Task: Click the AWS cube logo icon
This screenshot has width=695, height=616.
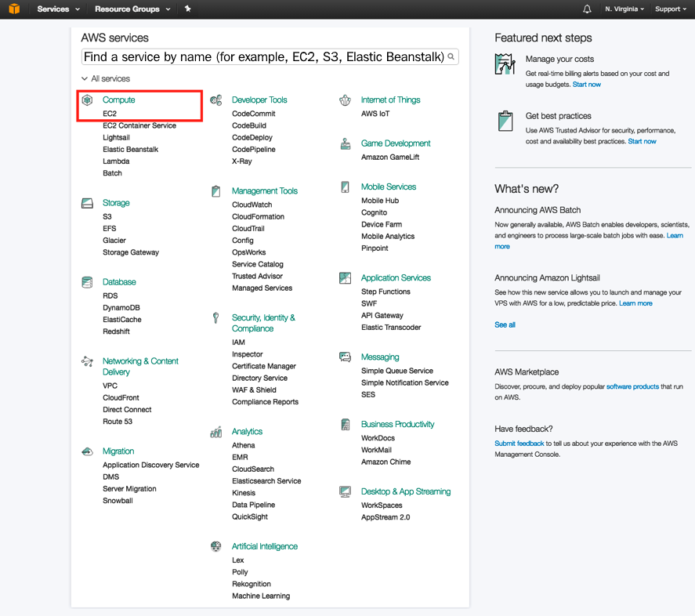Action: tap(13, 9)
